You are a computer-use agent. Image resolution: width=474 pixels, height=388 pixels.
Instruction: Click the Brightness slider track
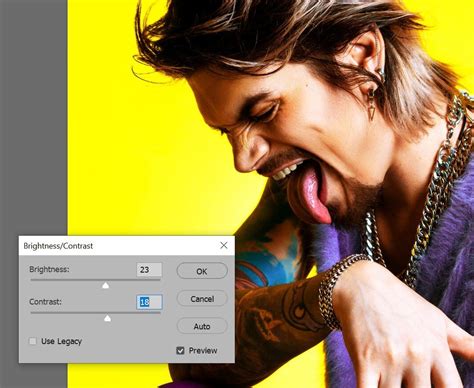coord(95,280)
